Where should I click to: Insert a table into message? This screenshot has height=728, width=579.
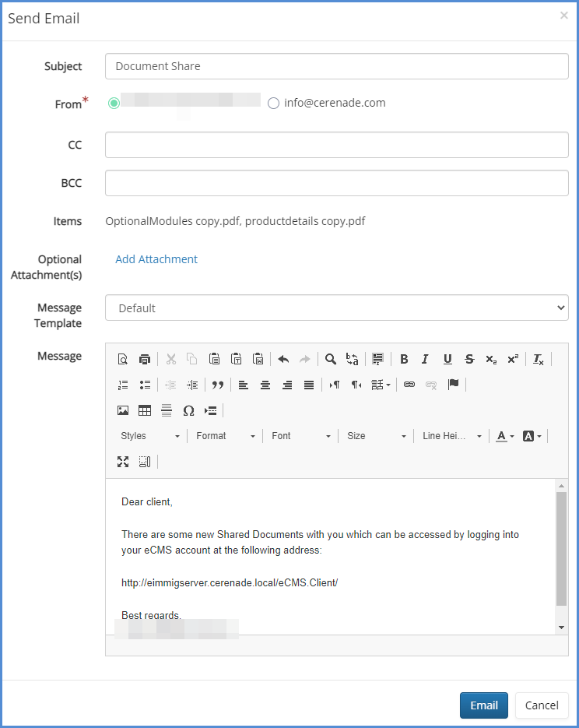145,410
